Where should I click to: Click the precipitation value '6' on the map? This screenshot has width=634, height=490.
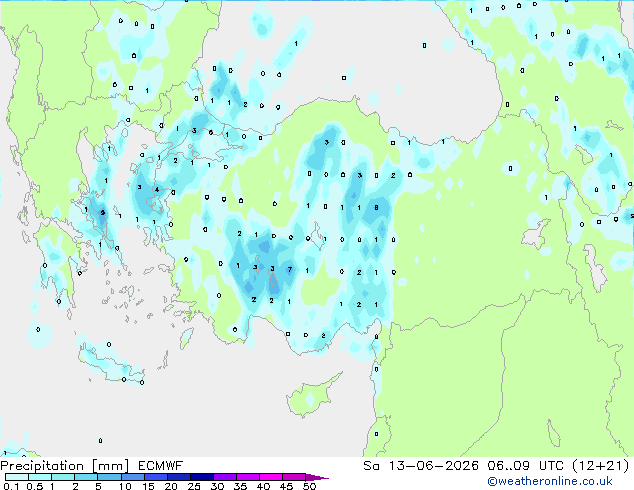211,133
